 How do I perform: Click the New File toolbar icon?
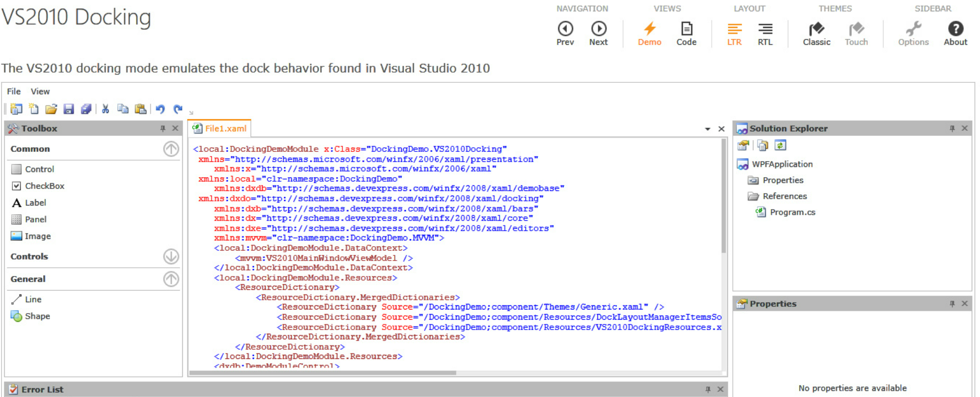point(34,109)
